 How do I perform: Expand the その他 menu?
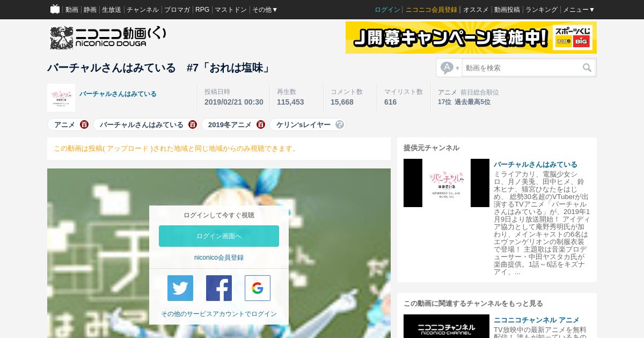click(x=265, y=10)
